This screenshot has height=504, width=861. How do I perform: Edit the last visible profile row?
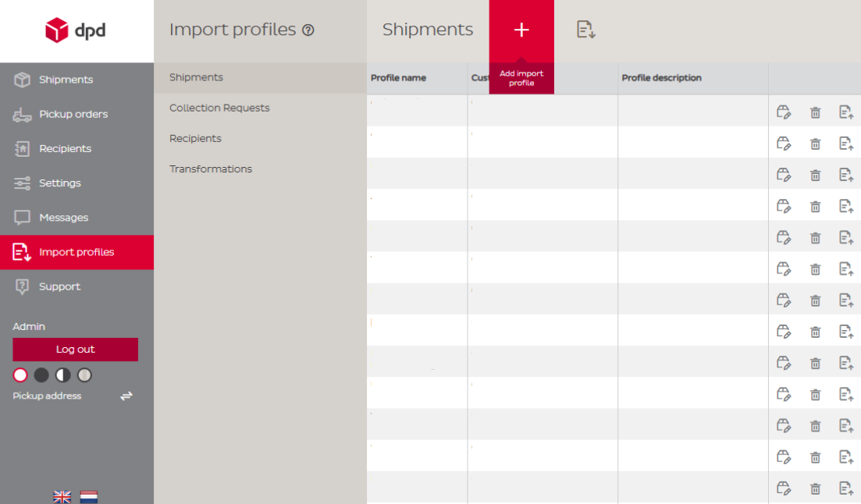(x=784, y=488)
